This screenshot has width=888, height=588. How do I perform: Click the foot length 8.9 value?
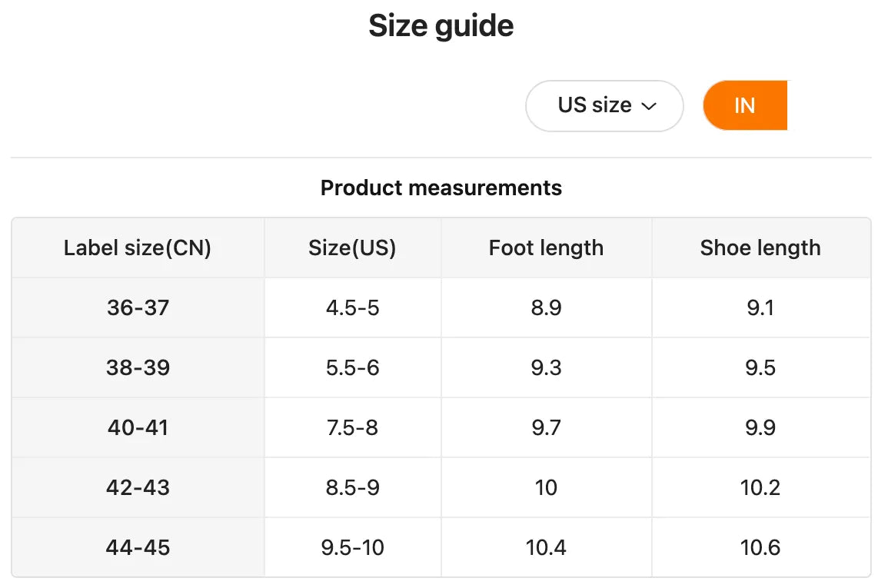(x=546, y=308)
